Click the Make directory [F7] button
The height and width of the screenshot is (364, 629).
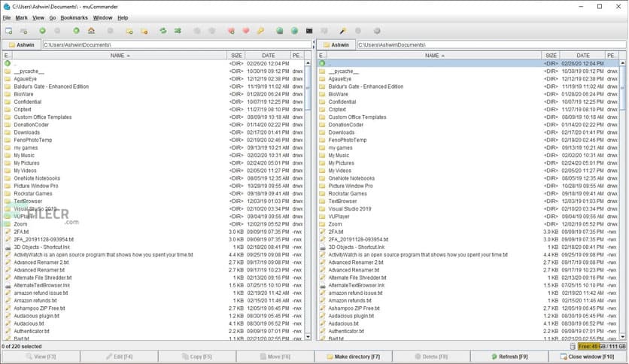[353, 356]
